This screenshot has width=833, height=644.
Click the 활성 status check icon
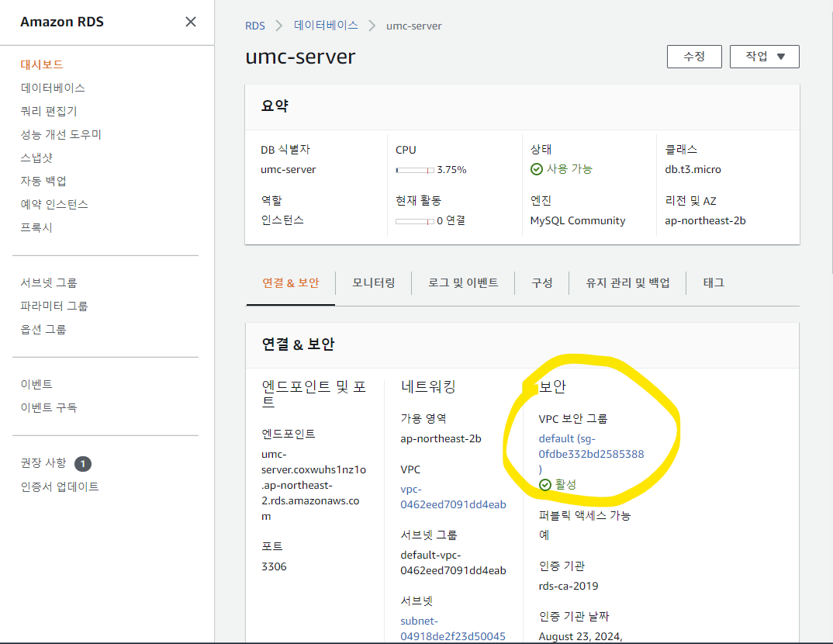point(545,485)
